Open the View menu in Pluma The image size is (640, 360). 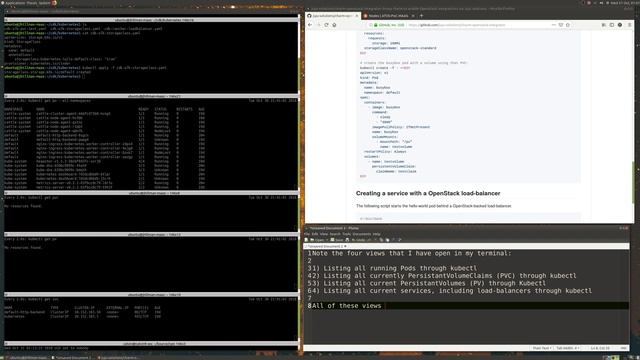324,234
